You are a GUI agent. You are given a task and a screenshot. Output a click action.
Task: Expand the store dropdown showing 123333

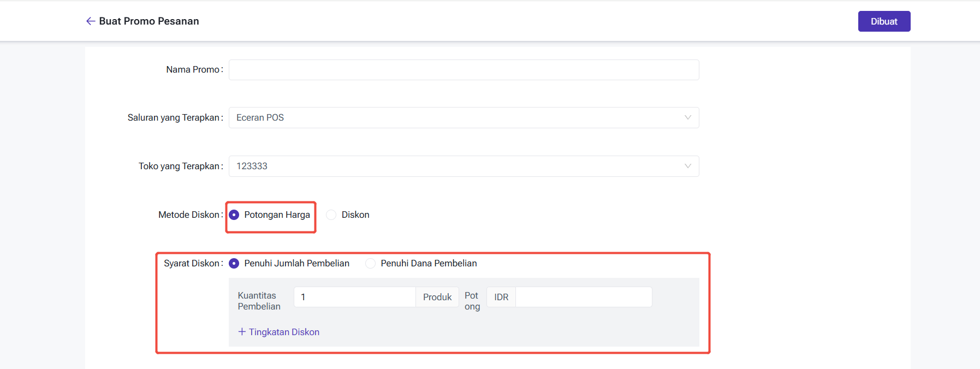[x=459, y=166]
